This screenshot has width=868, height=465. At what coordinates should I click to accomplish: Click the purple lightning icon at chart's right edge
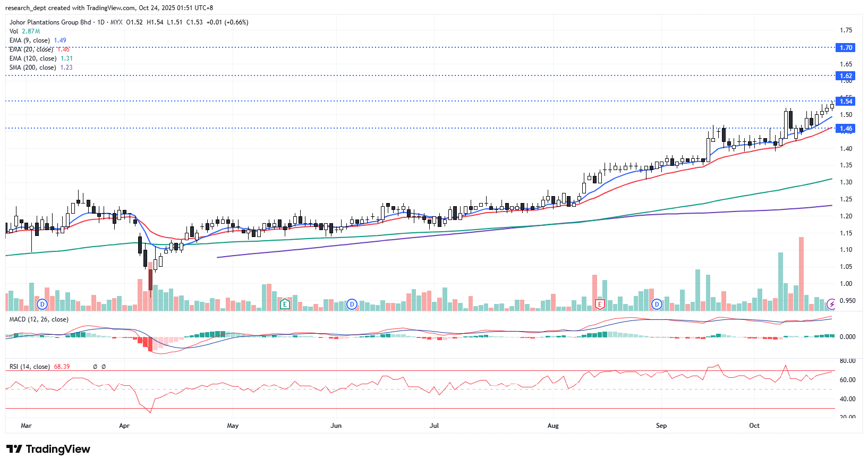tap(831, 305)
